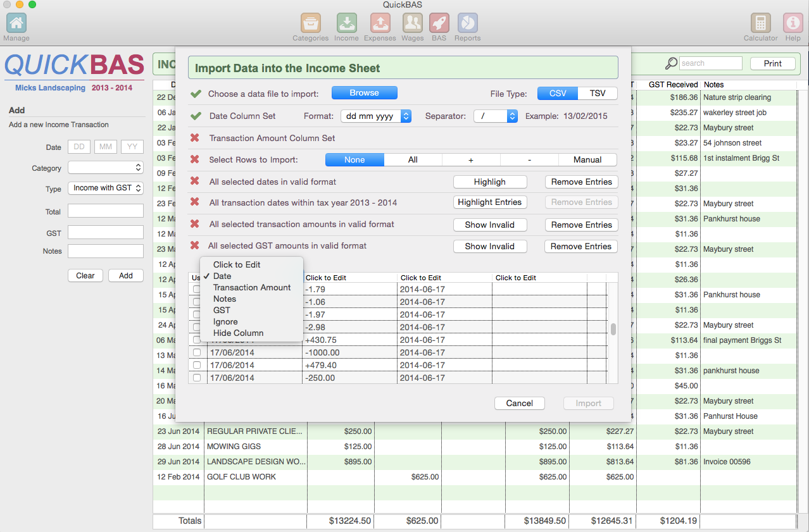809x532 pixels.
Task: Choose Transaction Amount in popup menu
Action: (252, 287)
